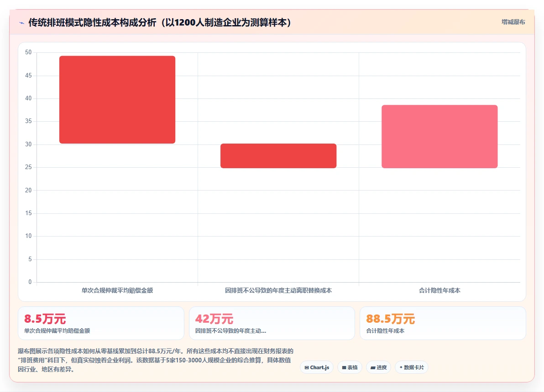Click the pink 合计隐性年成本 bar
Viewport: 544px width, 392px height.
439,137
